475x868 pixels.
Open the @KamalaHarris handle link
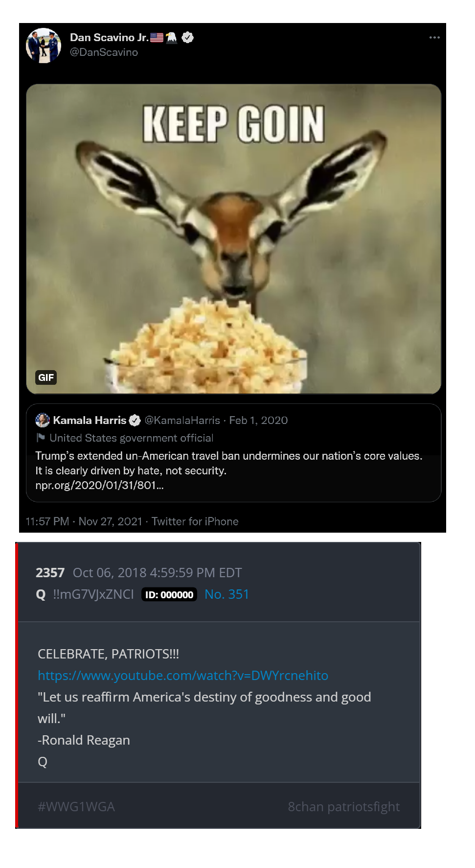tap(182, 420)
